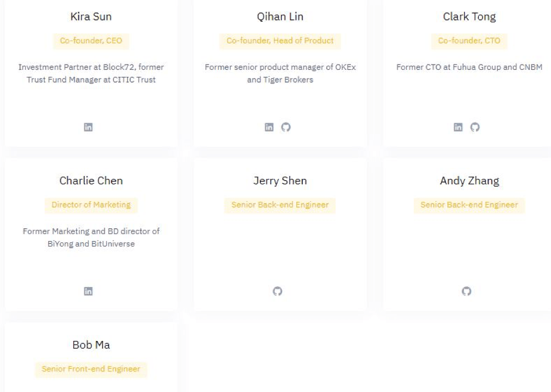Click the Director of Marketing badge

pos(91,205)
